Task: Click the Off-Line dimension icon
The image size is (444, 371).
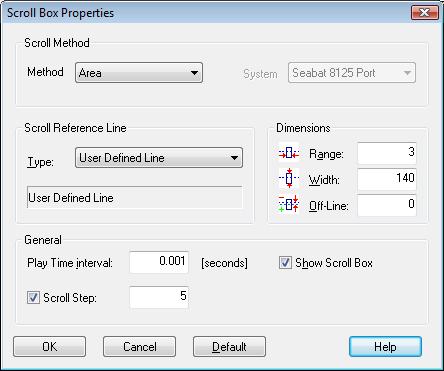Action: [289, 204]
